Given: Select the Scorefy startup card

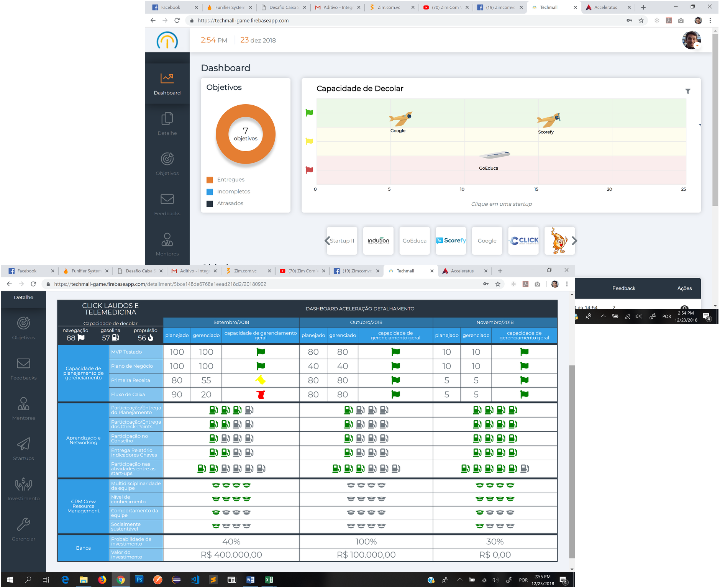Looking at the screenshot, I should click(x=451, y=241).
